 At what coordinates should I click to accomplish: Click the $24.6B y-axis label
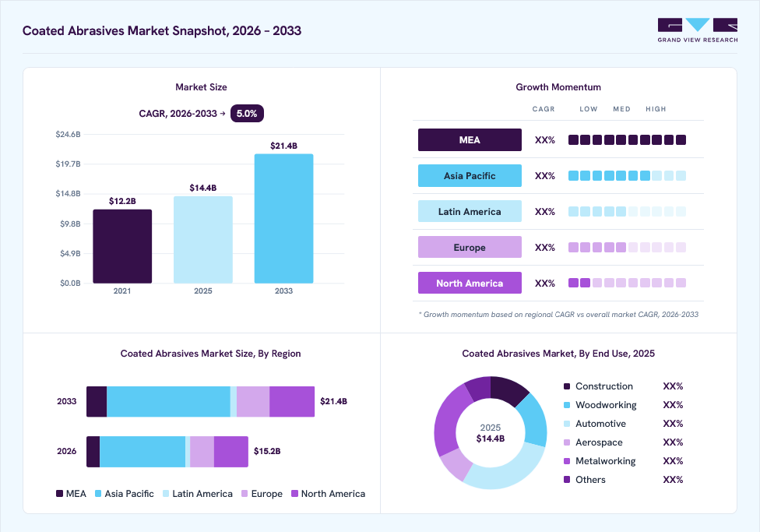[x=68, y=134]
